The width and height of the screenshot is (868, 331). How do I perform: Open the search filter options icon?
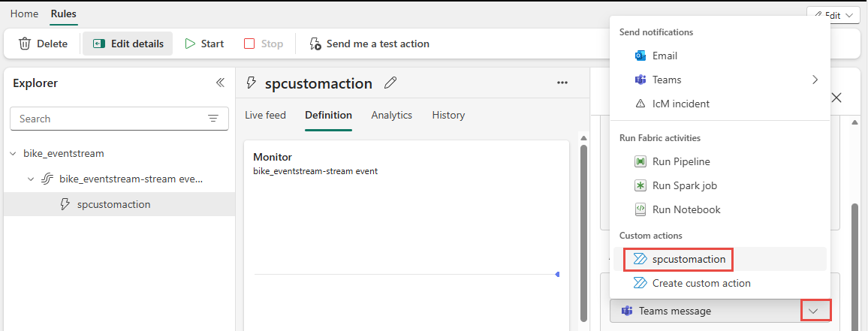tap(213, 119)
